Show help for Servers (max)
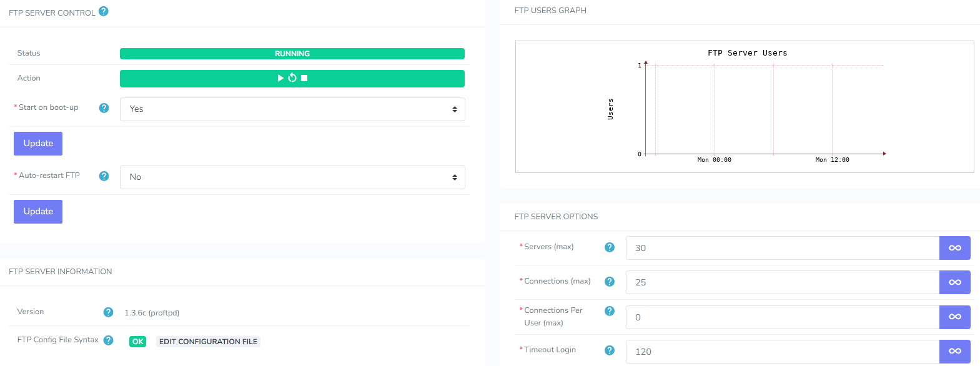This screenshot has width=980, height=366. tap(610, 247)
